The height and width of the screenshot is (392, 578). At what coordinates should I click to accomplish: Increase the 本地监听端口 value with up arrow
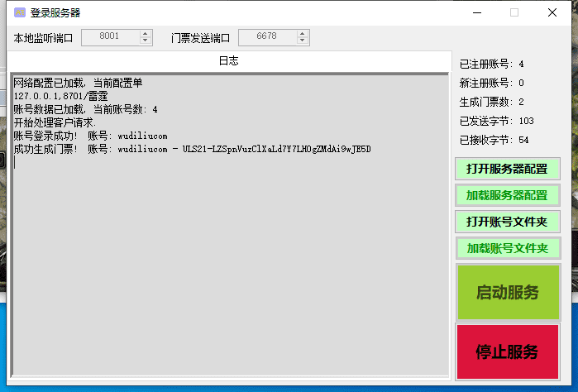[146, 33]
